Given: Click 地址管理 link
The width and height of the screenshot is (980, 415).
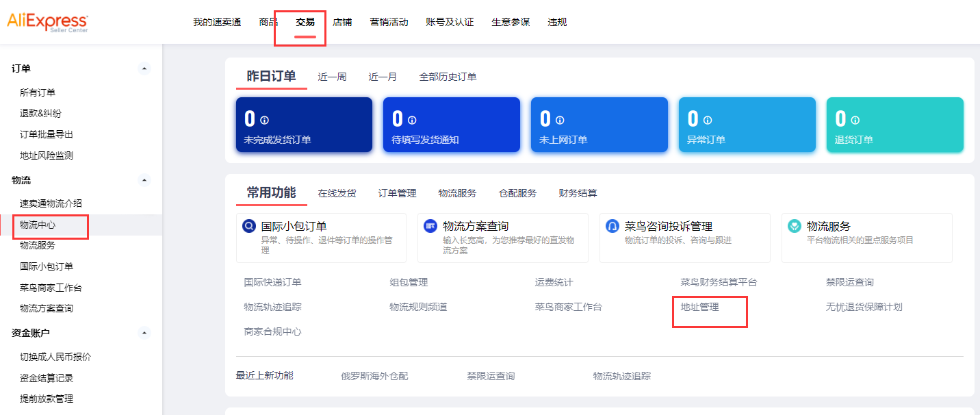Looking at the screenshot, I should pos(699,307).
